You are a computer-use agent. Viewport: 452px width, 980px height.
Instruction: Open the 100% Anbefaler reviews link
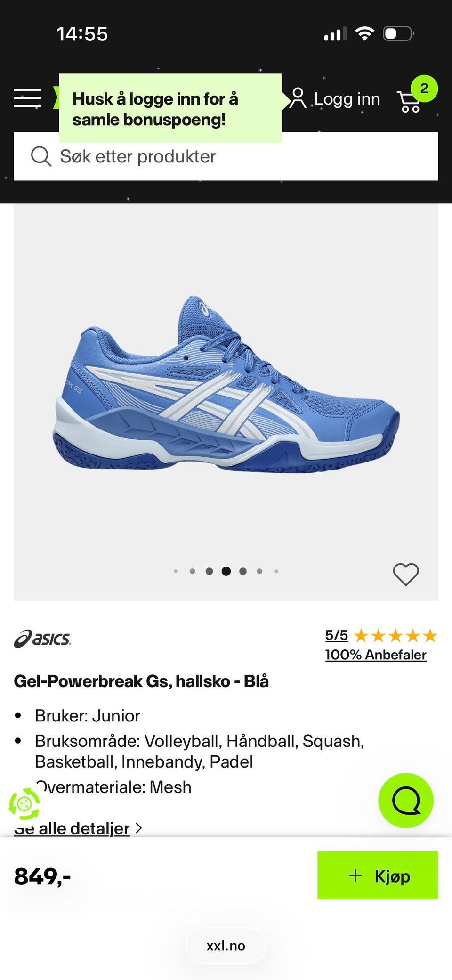pyautogui.click(x=376, y=655)
